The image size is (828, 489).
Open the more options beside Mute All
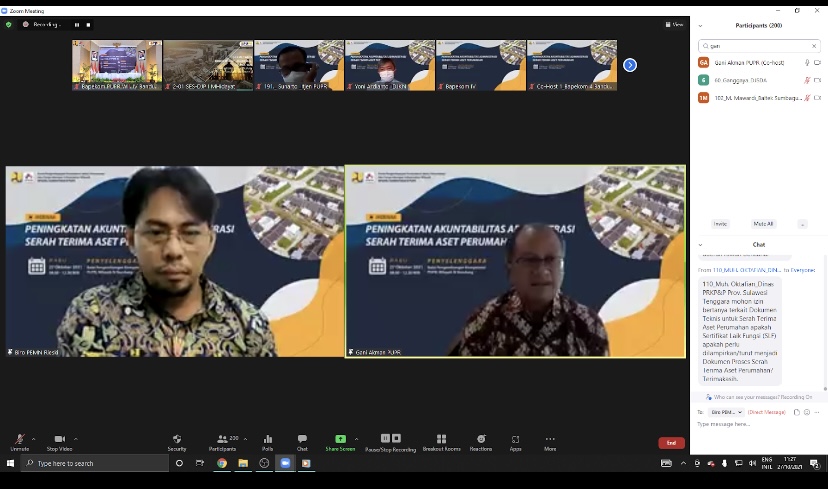[x=802, y=224]
